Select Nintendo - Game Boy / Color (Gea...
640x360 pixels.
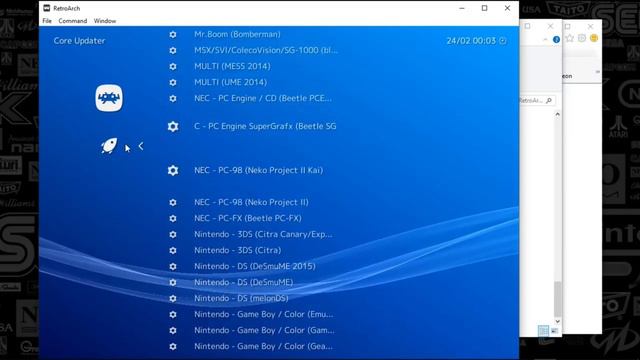coord(263,346)
